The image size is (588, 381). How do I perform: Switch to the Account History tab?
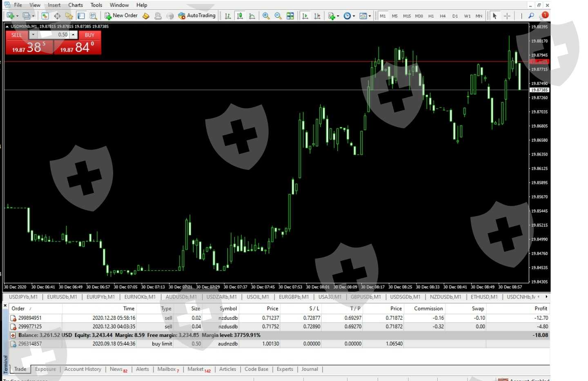point(83,369)
